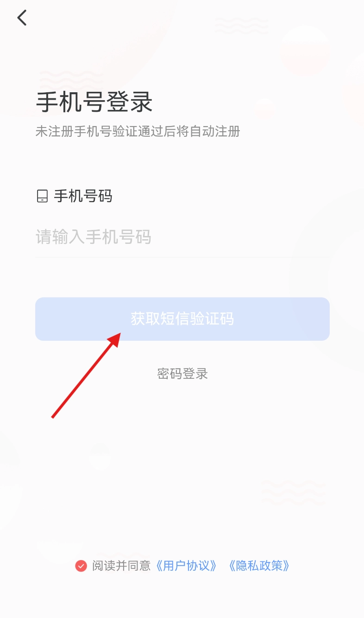Click the 未注册手机号验证通过后将自动注册 subtitle
The image size is (364, 618).
tap(138, 131)
